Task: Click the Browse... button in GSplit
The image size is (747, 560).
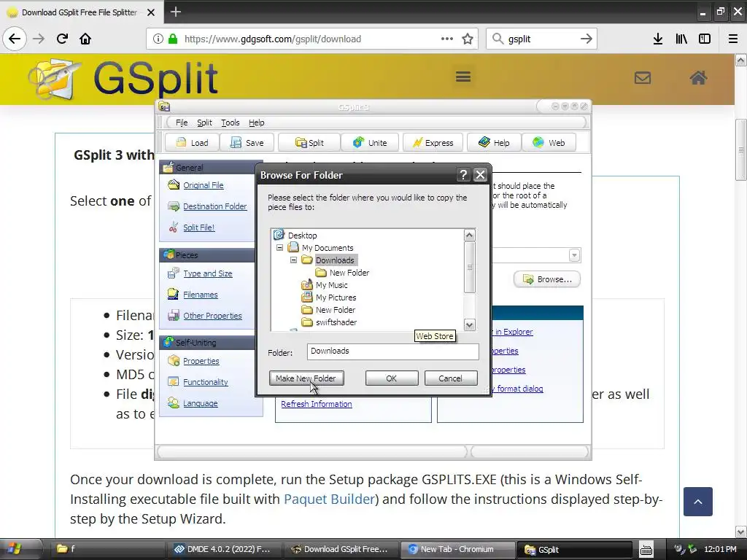Action: tap(547, 279)
